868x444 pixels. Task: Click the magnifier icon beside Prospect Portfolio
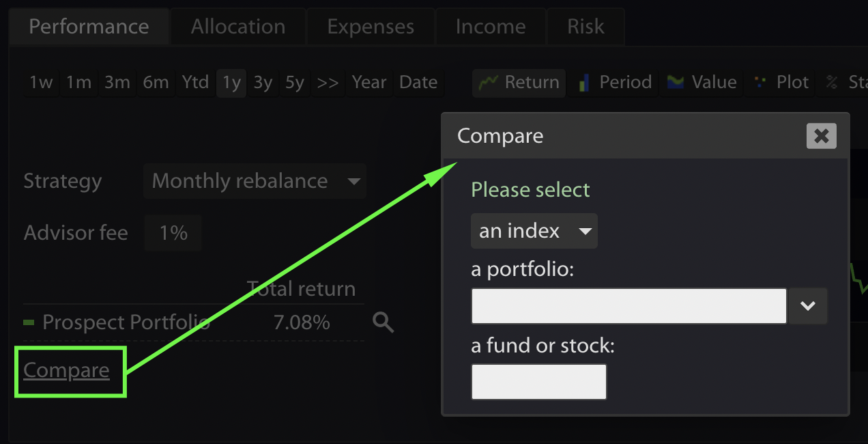tap(384, 322)
